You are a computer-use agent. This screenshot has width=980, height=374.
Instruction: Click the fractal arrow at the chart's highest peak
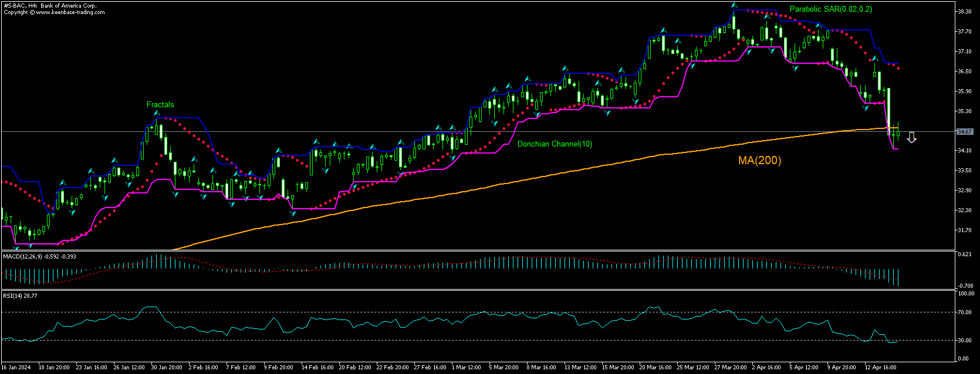(734, 5)
